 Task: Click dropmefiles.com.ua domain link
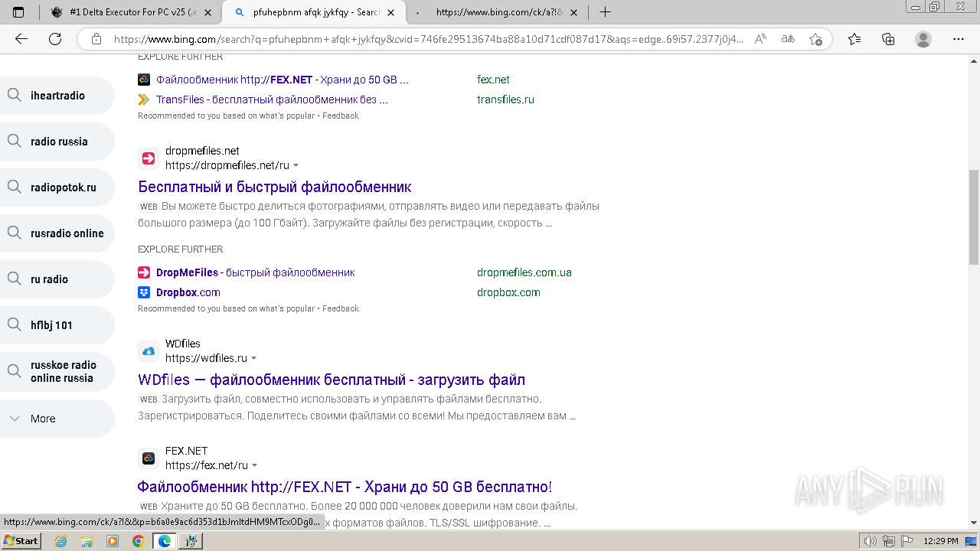[524, 272]
